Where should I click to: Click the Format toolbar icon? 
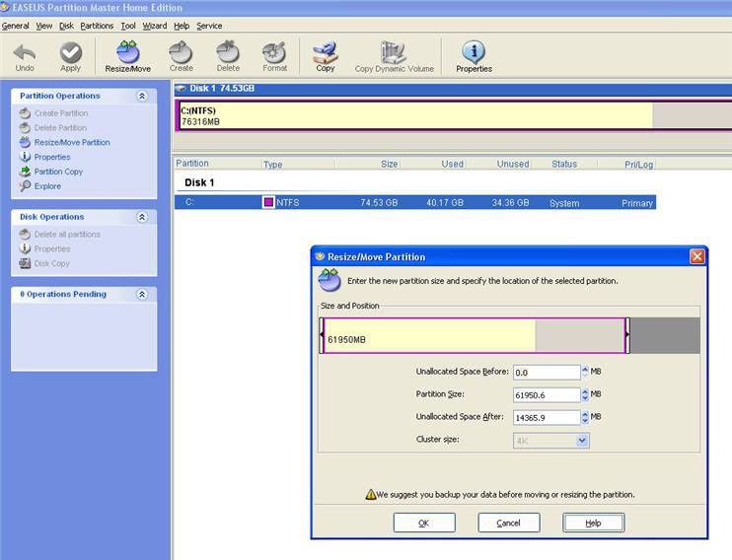(274, 57)
